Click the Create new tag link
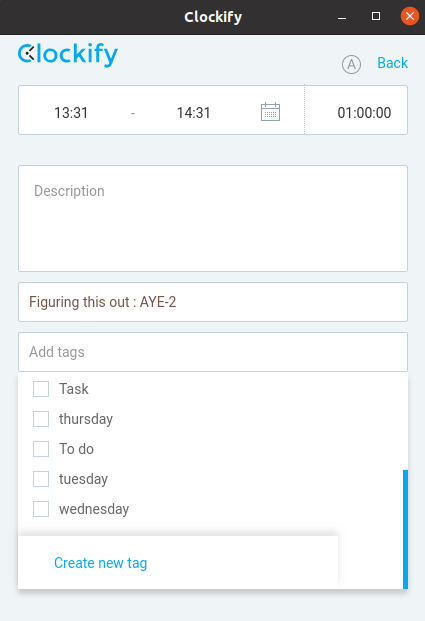 pos(101,563)
